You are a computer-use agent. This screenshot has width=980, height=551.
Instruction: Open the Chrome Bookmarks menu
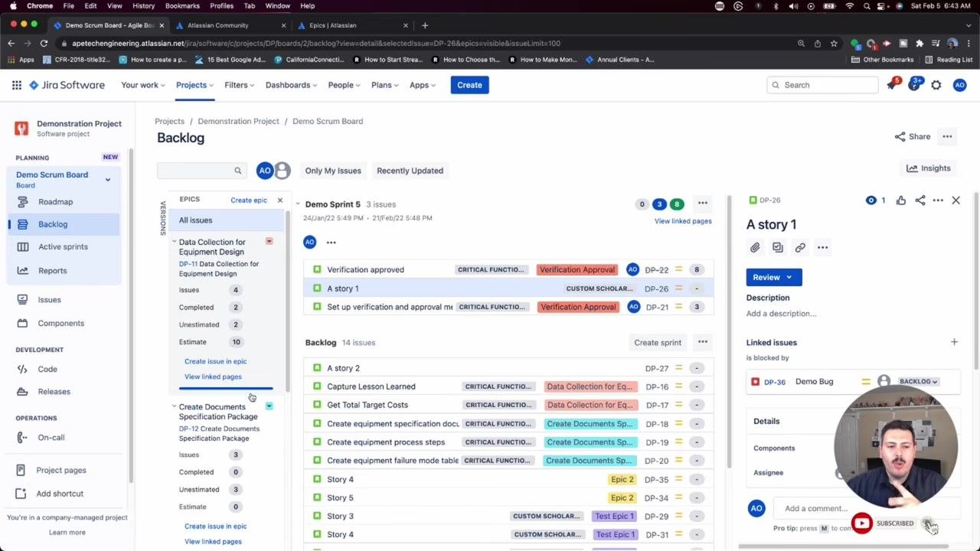[x=182, y=6]
